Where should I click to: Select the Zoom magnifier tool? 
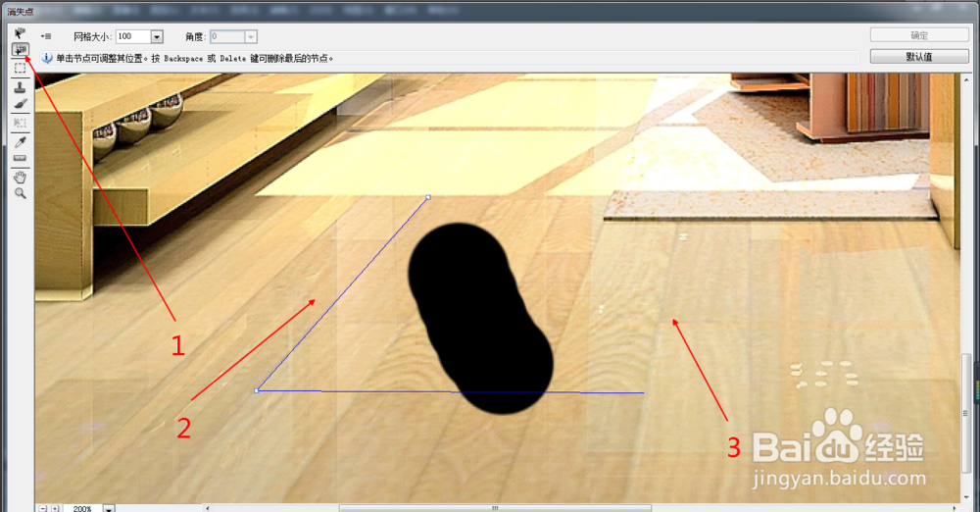(20, 194)
